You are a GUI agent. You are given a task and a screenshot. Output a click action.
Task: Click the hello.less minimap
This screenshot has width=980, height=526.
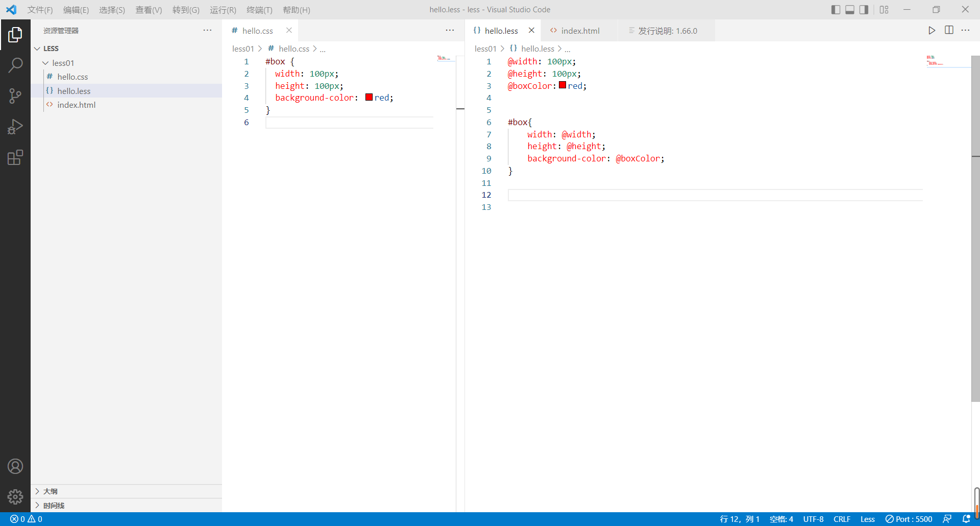(x=948, y=61)
